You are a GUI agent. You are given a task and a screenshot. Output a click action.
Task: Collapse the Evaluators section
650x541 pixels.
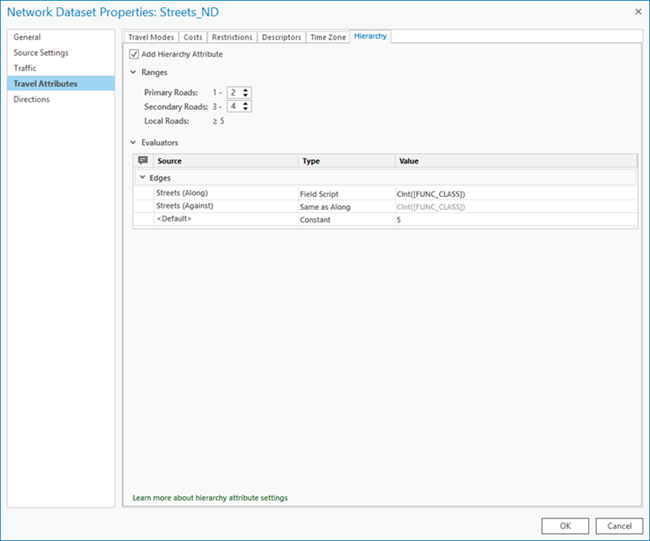[x=134, y=143]
